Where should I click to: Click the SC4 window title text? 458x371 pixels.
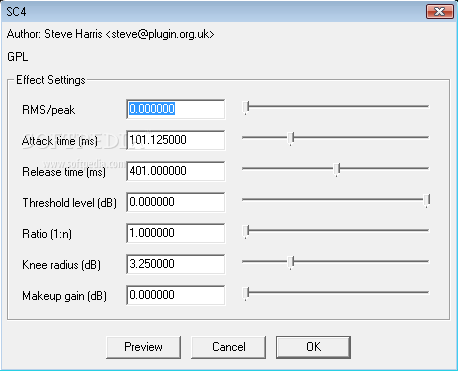point(16,12)
